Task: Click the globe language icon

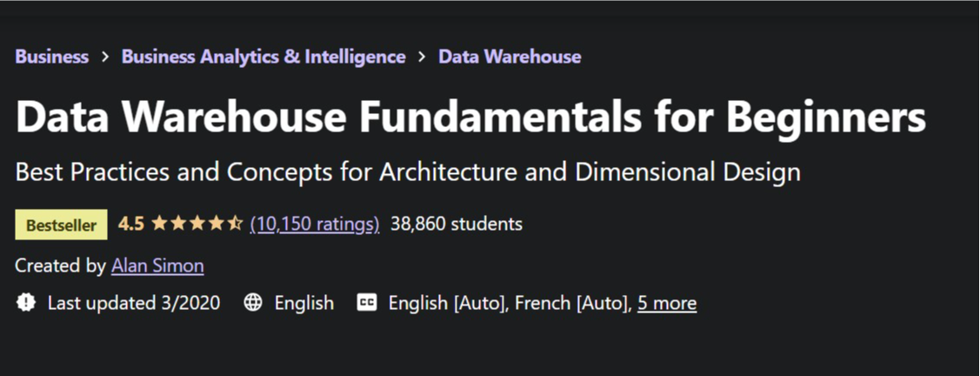Action: coord(253,303)
